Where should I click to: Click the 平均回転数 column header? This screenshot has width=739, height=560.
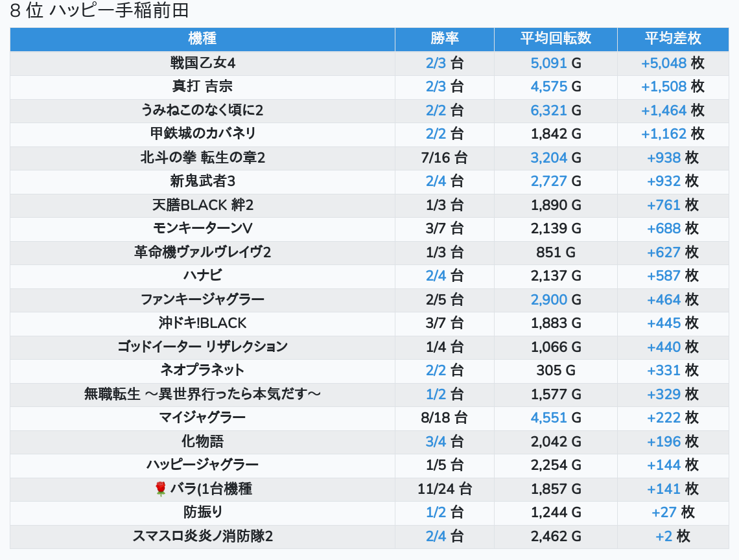[x=556, y=39]
